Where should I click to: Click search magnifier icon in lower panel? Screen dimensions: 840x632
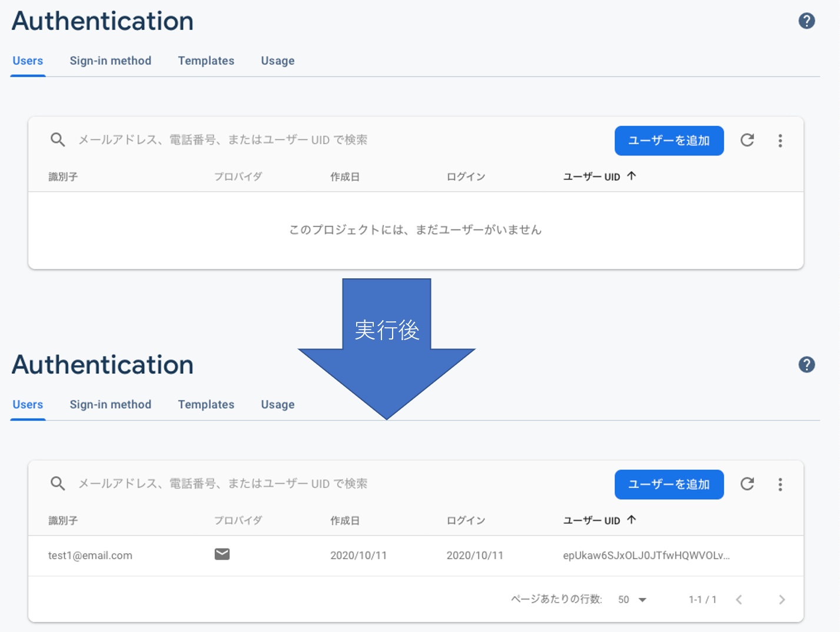[58, 483]
